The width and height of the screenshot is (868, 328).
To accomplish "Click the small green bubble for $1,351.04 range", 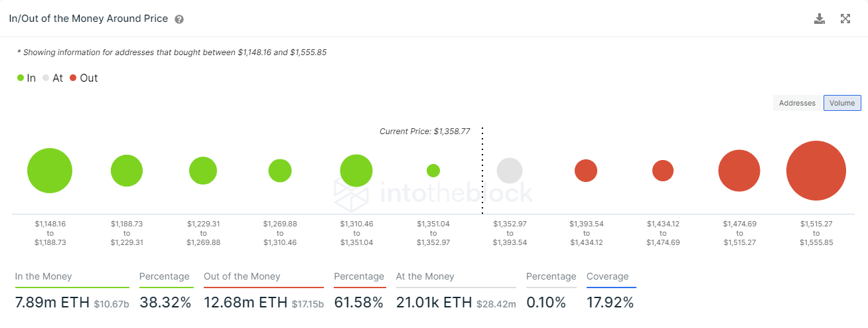I will [433, 171].
